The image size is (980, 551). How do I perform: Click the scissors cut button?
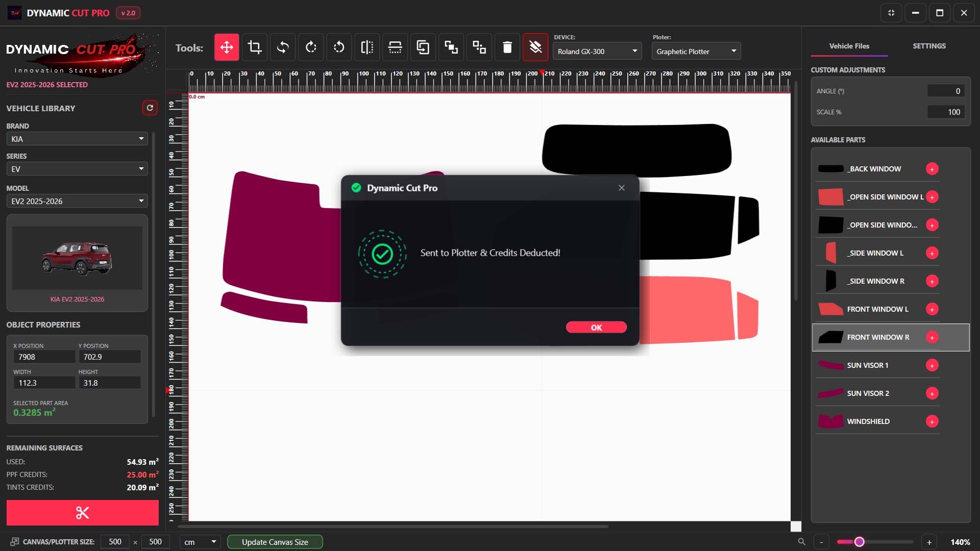pos(82,513)
